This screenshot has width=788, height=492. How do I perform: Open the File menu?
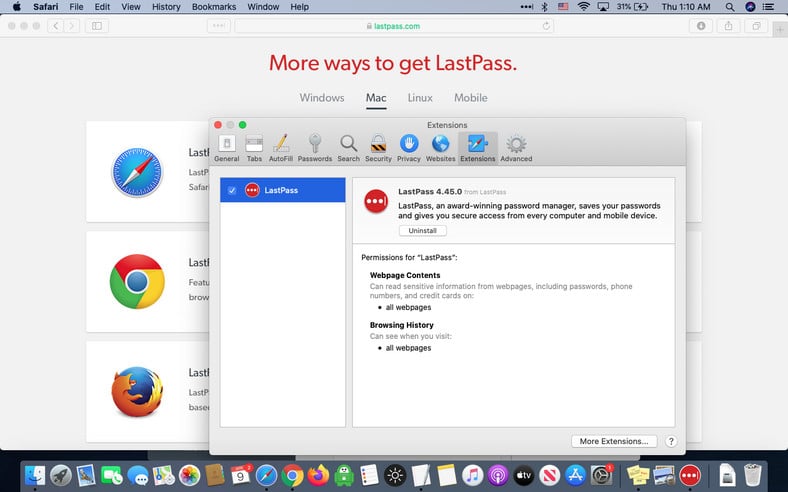(x=76, y=7)
